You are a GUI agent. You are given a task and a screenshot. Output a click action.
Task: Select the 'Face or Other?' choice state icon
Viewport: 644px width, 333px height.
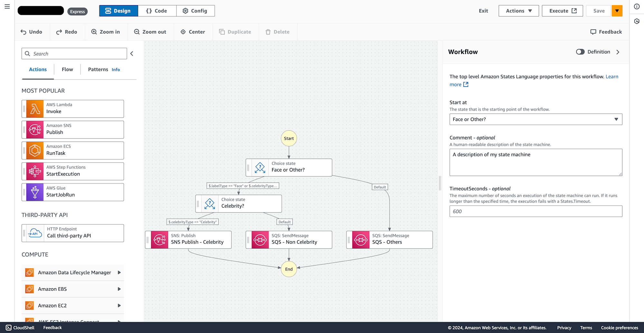pos(260,167)
